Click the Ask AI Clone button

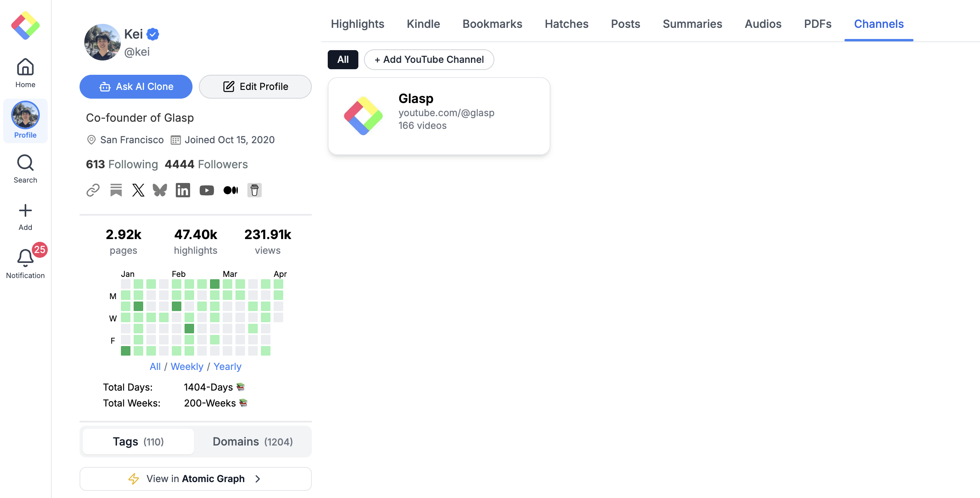coord(136,87)
